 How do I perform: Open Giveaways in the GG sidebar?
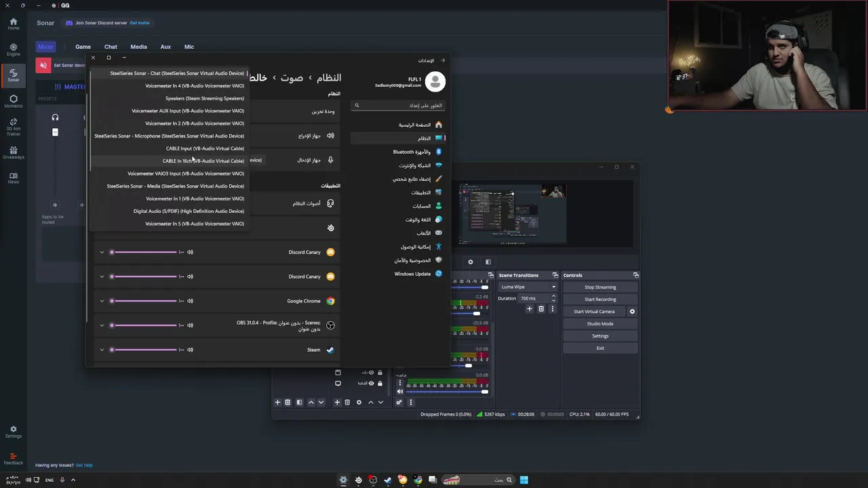[x=13, y=152]
